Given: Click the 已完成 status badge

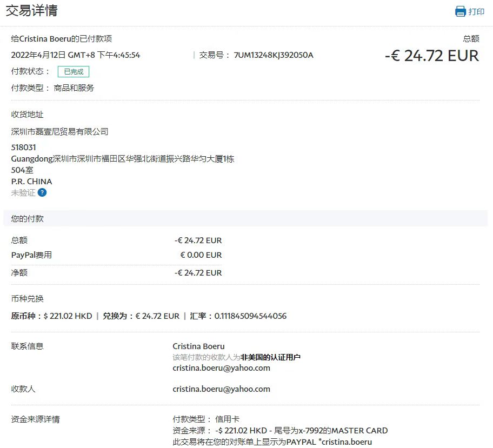Looking at the screenshot, I should point(74,71).
